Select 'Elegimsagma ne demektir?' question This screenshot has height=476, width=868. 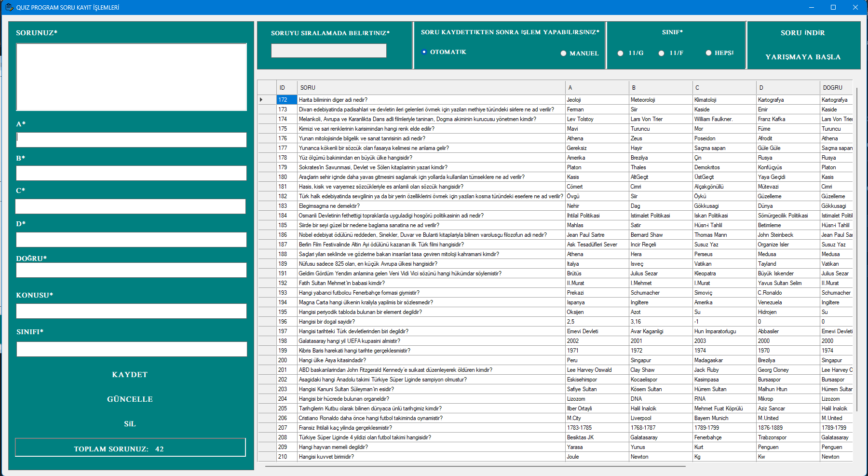tap(431, 206)
